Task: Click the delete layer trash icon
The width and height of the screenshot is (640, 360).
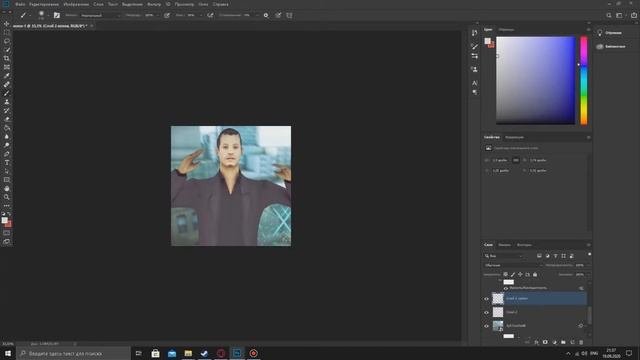Action: [x=581, y=342]
